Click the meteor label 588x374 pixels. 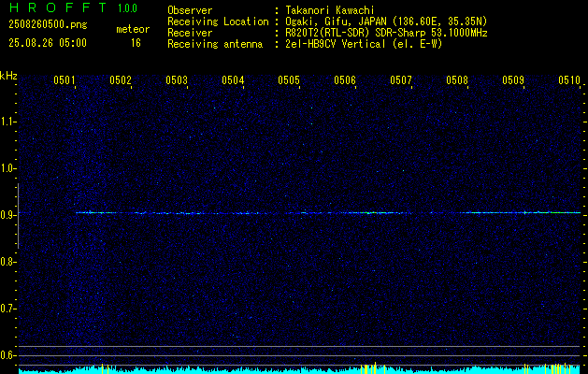click(133, 29)
